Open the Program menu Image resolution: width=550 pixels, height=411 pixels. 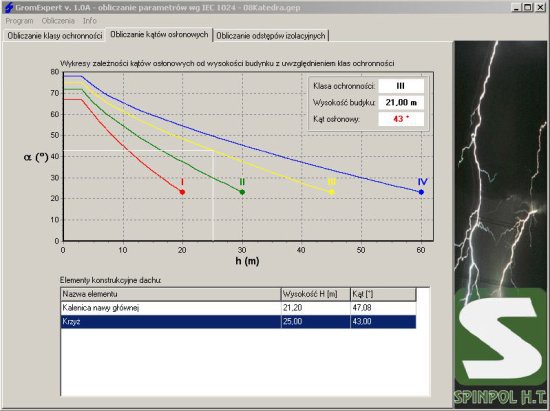coord(19,21)
